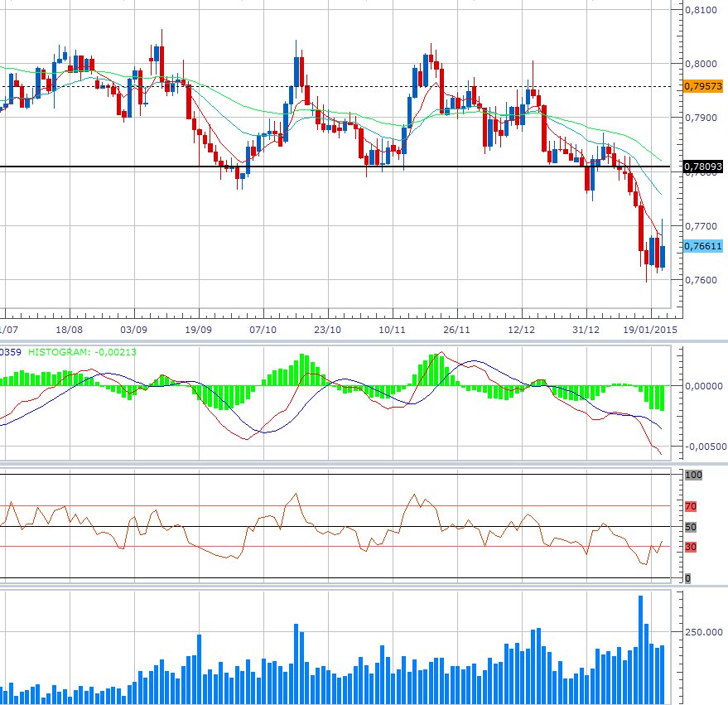Click the thick black horizontal support line
Viewport: 728px width, 705px height.
point(331,167)
